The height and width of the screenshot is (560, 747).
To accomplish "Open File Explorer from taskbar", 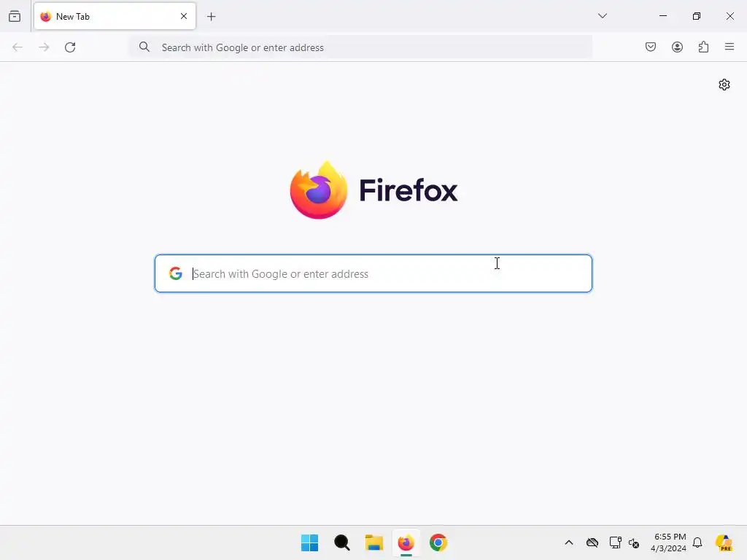I will click(x=374, y=542).
